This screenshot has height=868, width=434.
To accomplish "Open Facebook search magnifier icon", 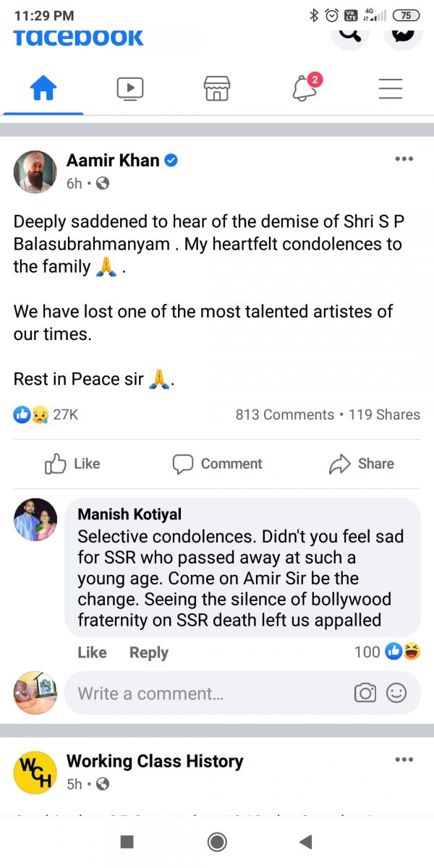I will (349, 36).
